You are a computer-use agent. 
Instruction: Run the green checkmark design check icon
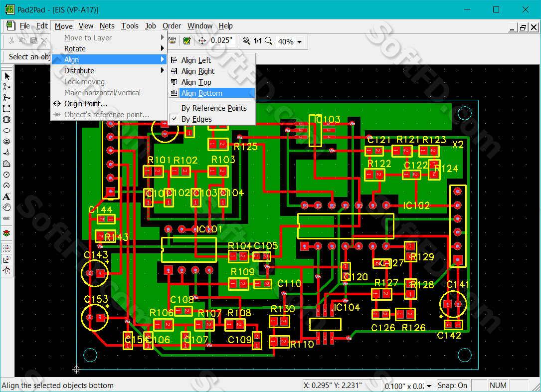pos(186,41)
